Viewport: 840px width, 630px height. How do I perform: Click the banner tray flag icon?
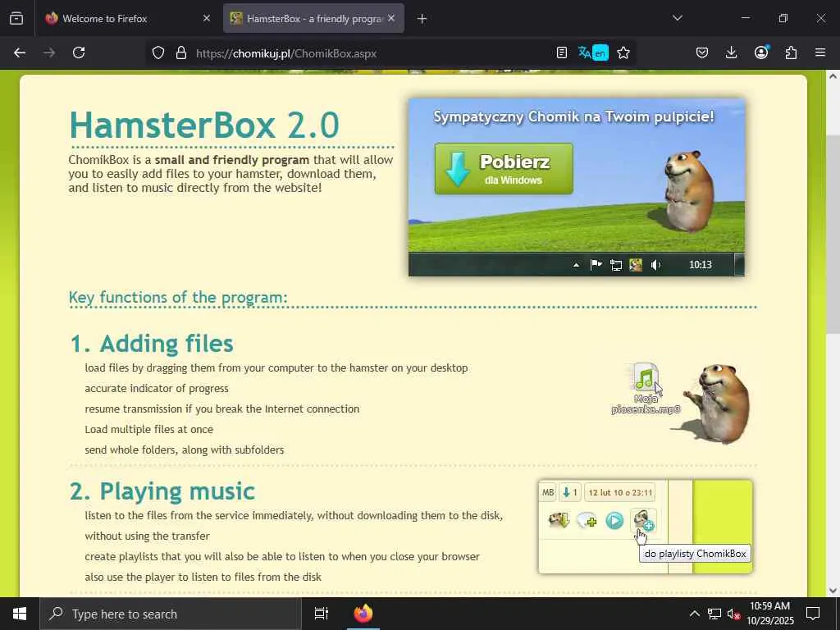click(596, 265)
